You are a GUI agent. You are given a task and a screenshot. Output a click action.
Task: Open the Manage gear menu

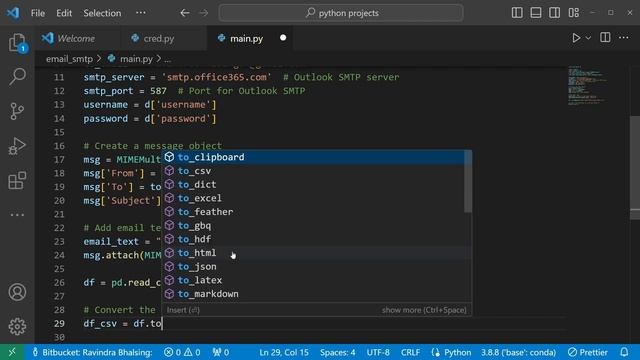click(17, 326)
